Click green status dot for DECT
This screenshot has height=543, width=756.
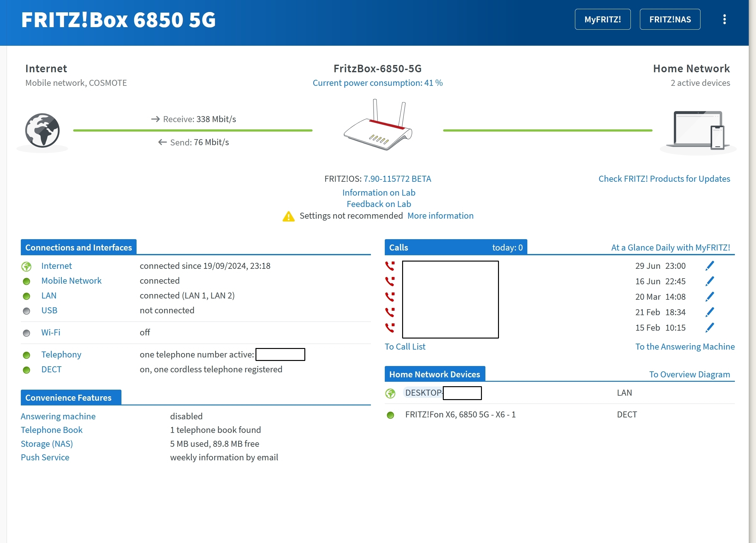pos(26,370)
